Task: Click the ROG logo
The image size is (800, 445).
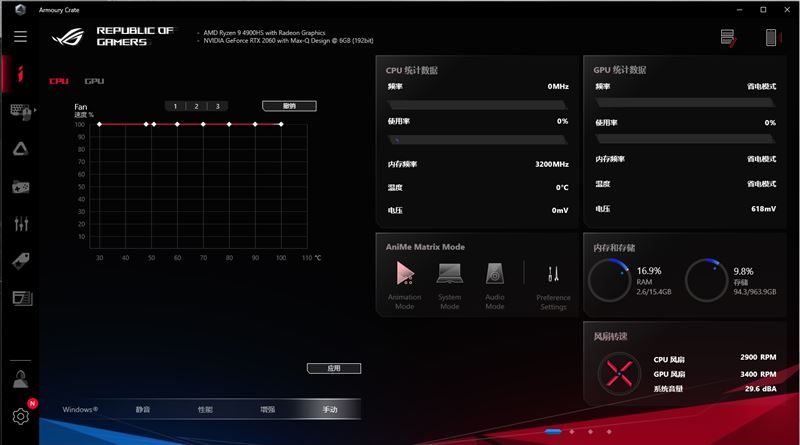Action: coord(68,37)
